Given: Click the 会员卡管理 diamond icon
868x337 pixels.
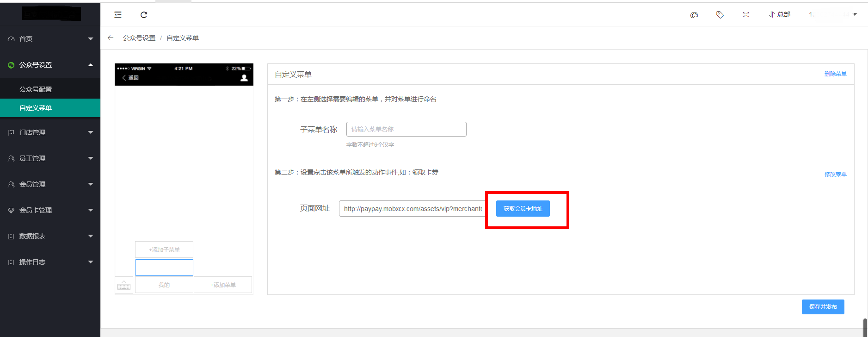Looking at the screenshot, I should point(11,211).
